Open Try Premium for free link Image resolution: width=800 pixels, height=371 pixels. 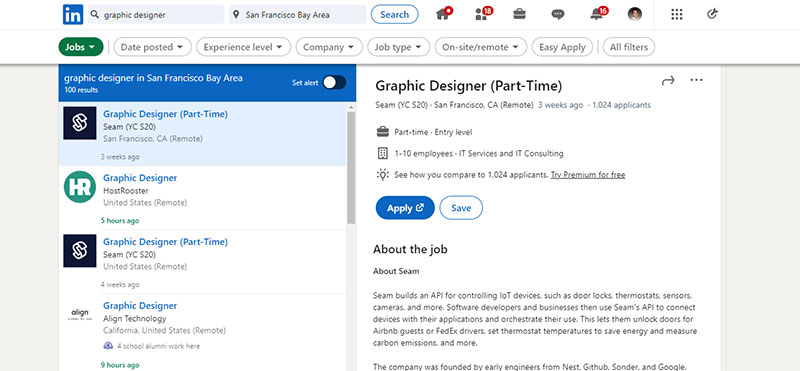(x=588, y=175)
